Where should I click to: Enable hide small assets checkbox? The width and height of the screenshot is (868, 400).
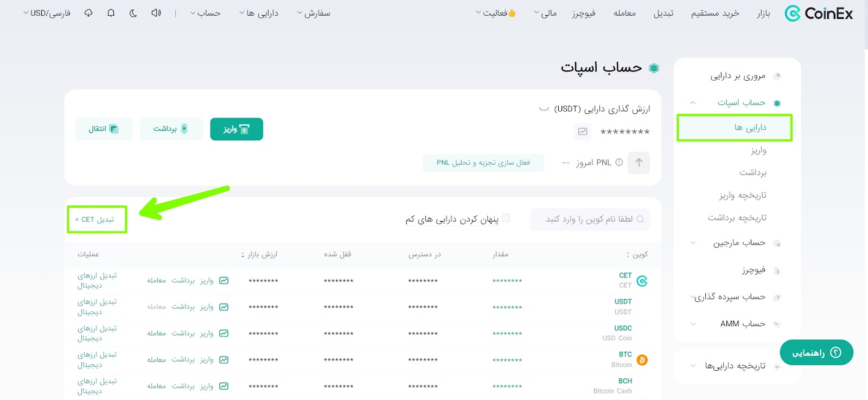coord(506,218)
